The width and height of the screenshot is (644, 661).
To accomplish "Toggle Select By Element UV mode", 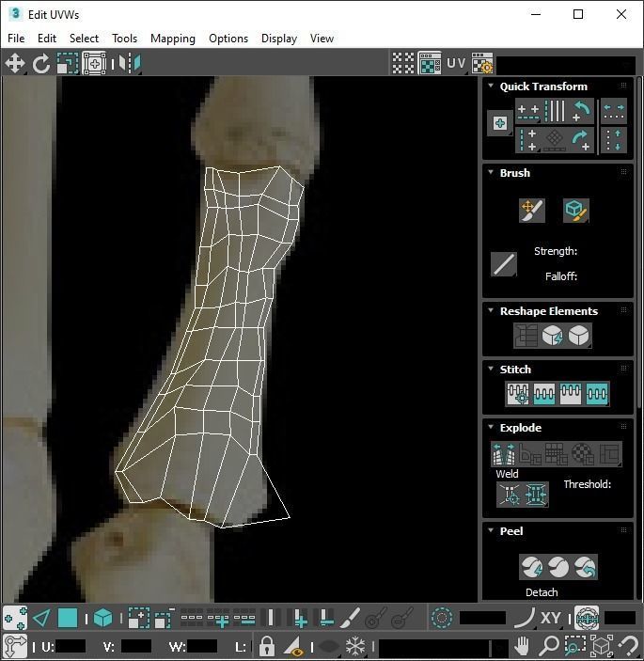I will 103,619.
